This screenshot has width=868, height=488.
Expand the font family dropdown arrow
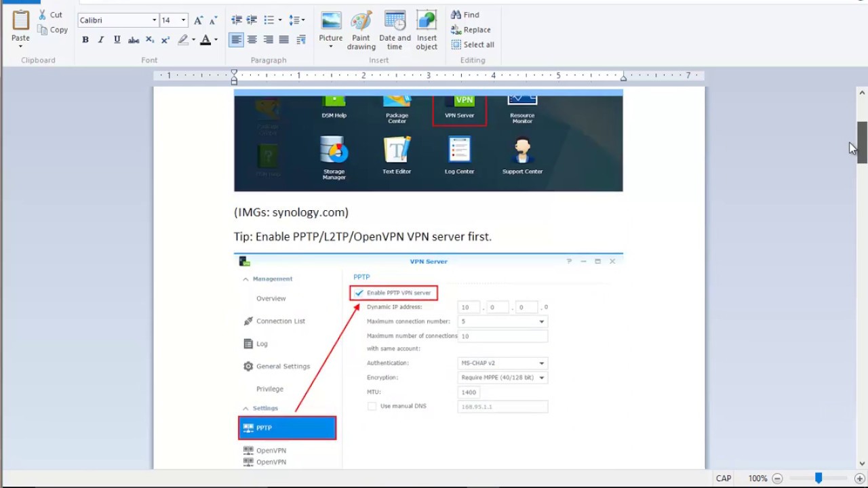click(155, 20)
